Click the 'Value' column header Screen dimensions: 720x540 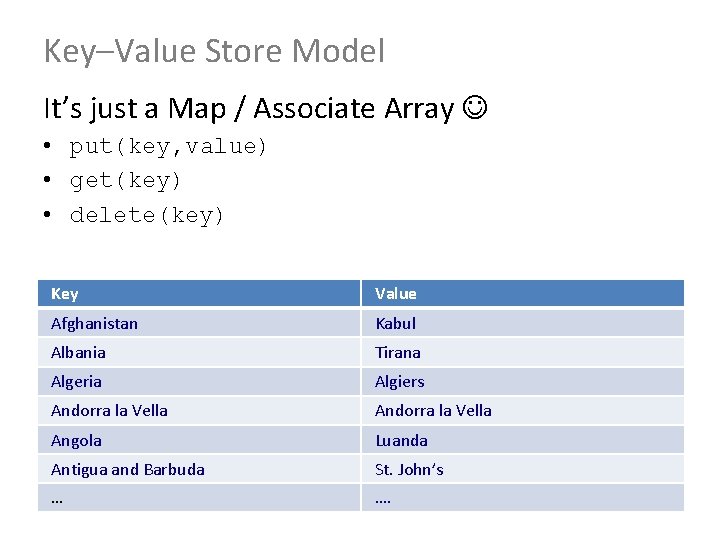click(396, 293)
